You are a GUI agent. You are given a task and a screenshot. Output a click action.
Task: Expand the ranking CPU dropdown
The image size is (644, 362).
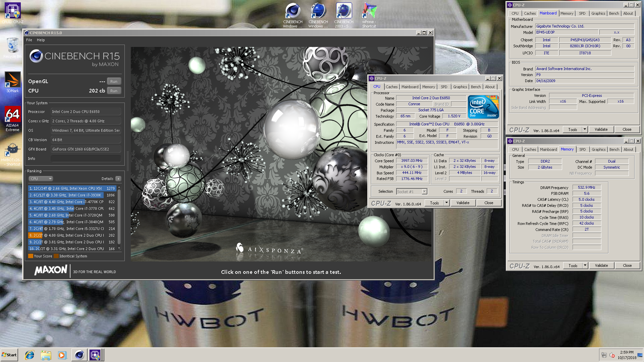pyautogui.click(x=41, y=179)
